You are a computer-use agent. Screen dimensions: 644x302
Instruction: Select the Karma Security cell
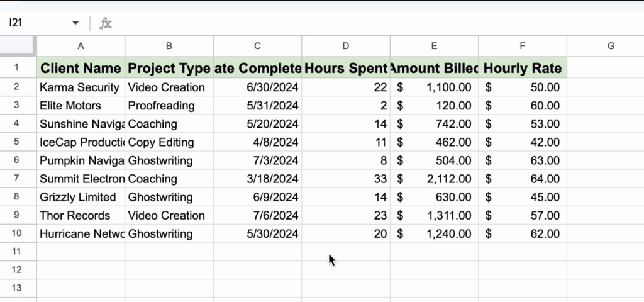(80, 87)
